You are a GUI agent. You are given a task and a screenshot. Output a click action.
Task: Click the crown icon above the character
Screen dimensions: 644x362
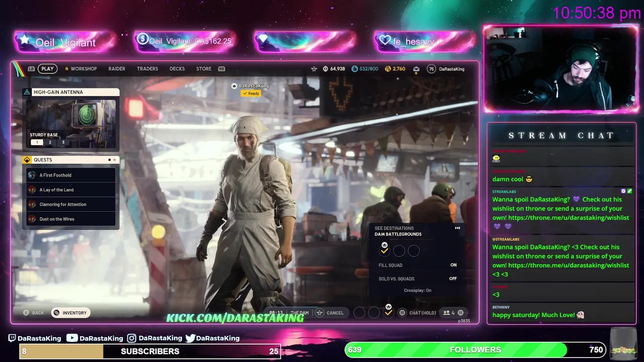(x=234, y=86)
